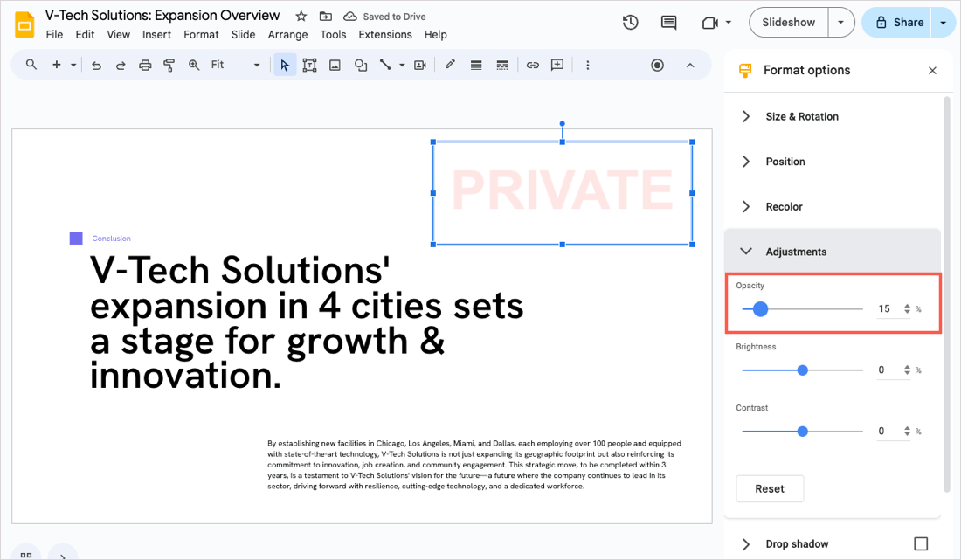Pick the border color pencil icon

(450, 65)
